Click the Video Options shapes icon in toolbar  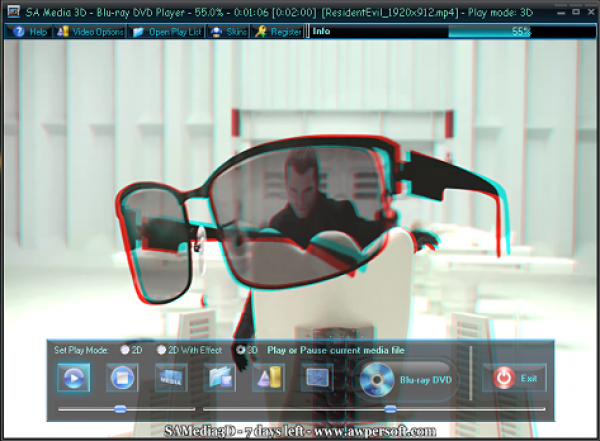(62, 31)
